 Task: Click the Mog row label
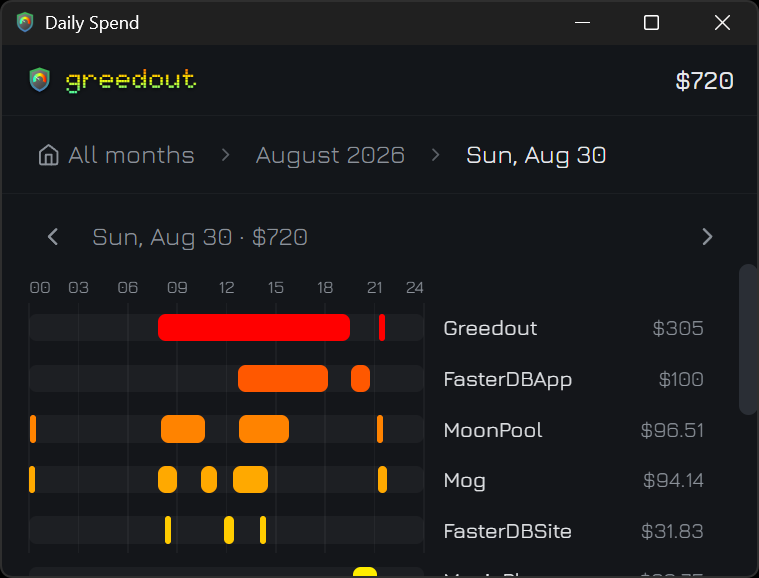[x=464, y=481]
